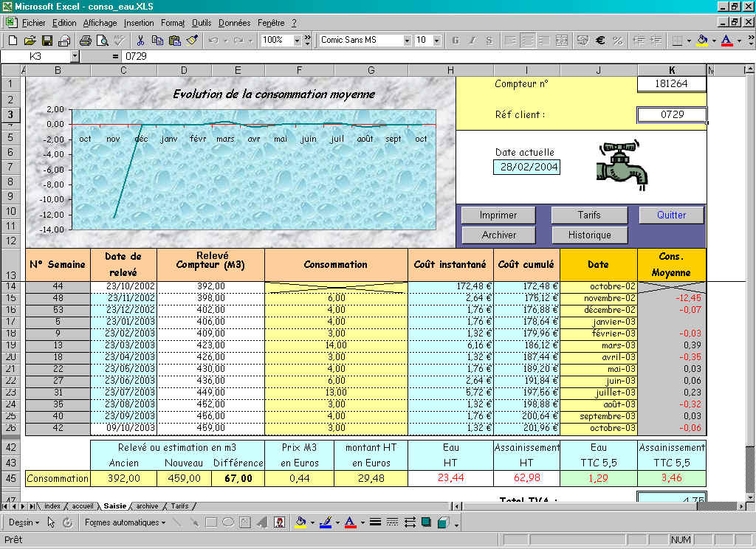Select the Rectangle shape drawing tool
The image size is (756, 549).
212,522
